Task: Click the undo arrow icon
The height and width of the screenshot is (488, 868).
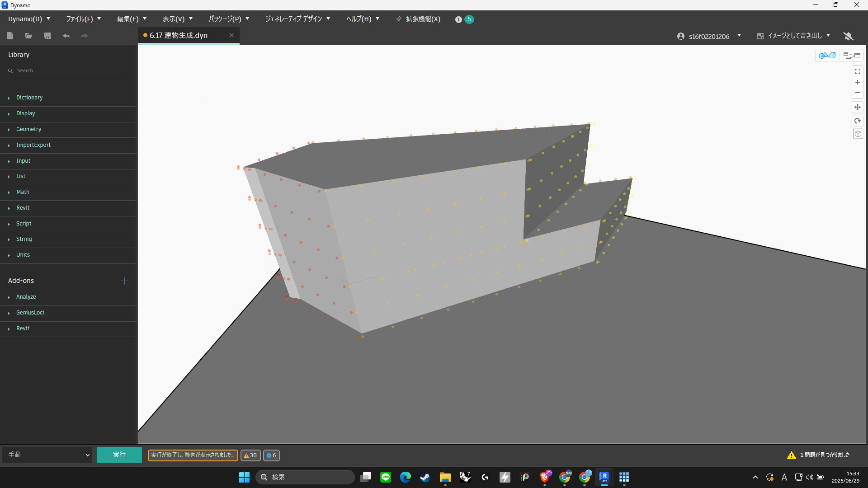Action: point(66,36)
